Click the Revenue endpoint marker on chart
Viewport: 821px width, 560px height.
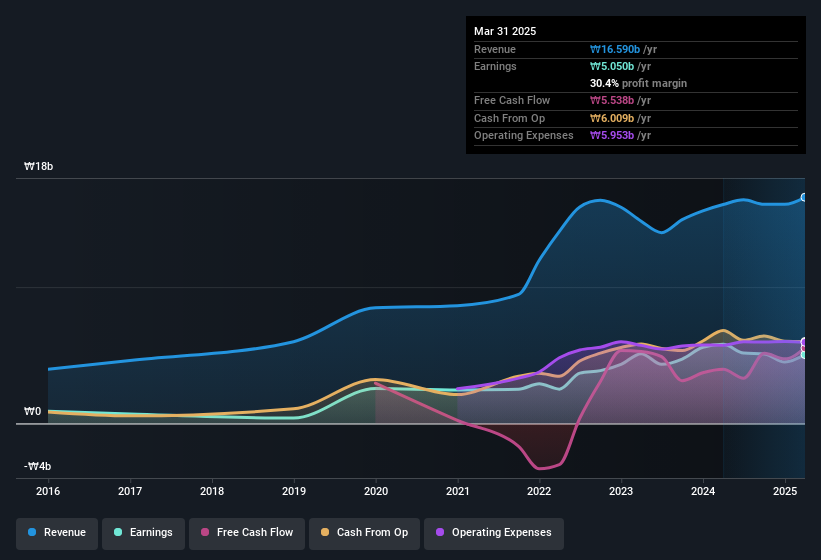click(x=804, y=198)
